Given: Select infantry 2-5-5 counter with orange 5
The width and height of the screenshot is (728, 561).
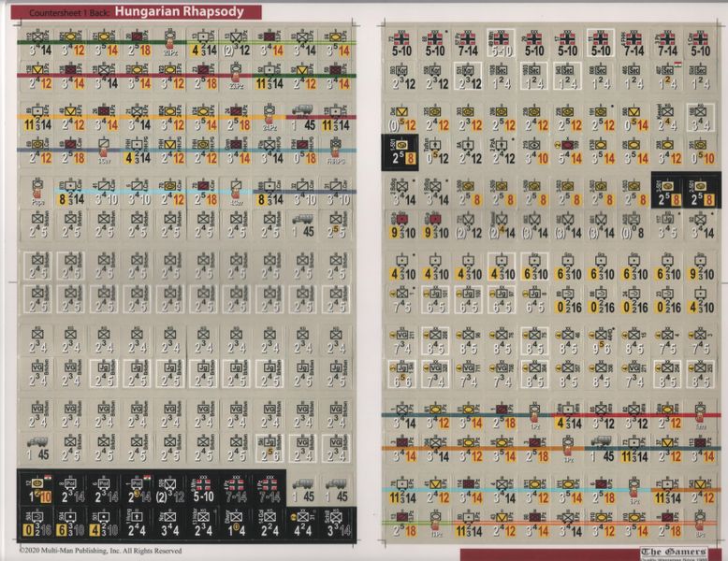Looking at the screenshot, I should 336,225.
